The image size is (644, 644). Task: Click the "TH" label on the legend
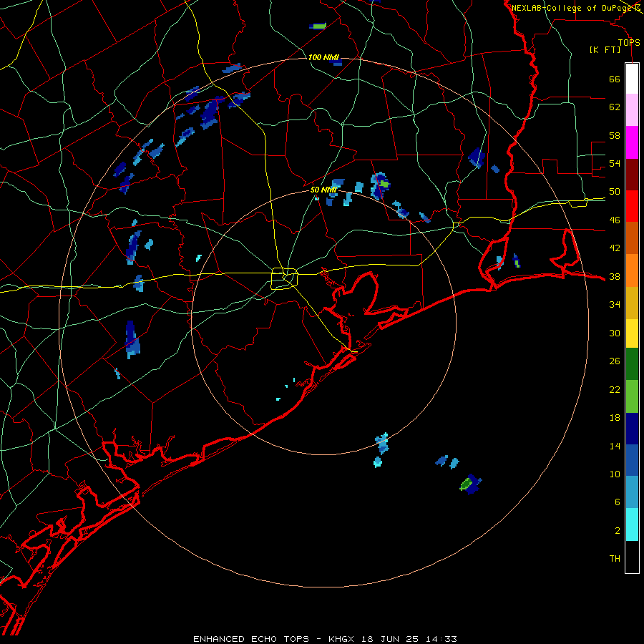click(x=615, y=559)
